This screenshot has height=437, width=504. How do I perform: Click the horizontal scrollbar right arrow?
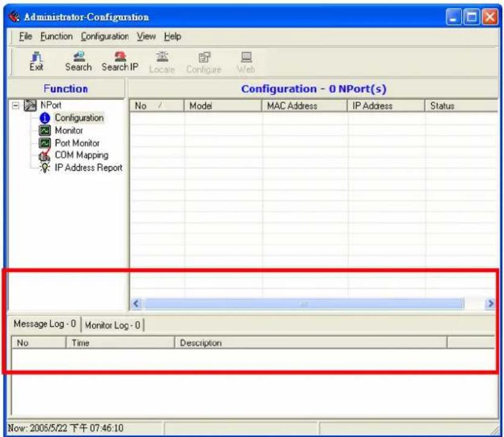[491, 303]
